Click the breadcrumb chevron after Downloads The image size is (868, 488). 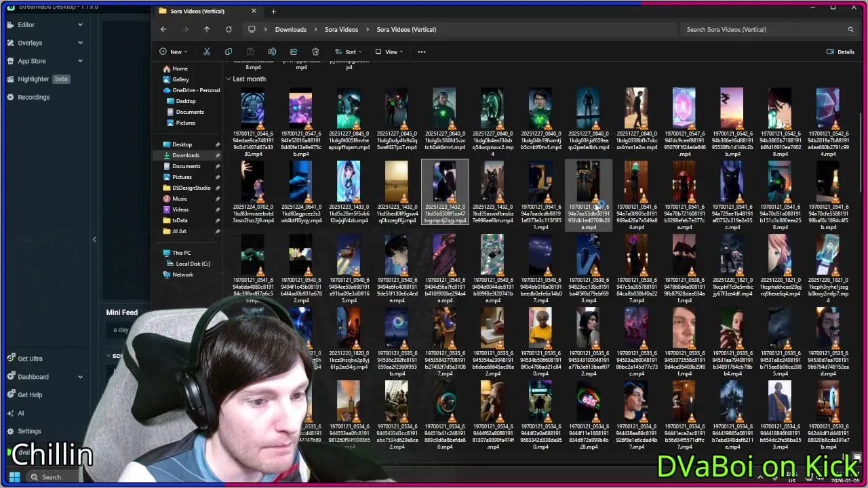(x=315, y=29)
